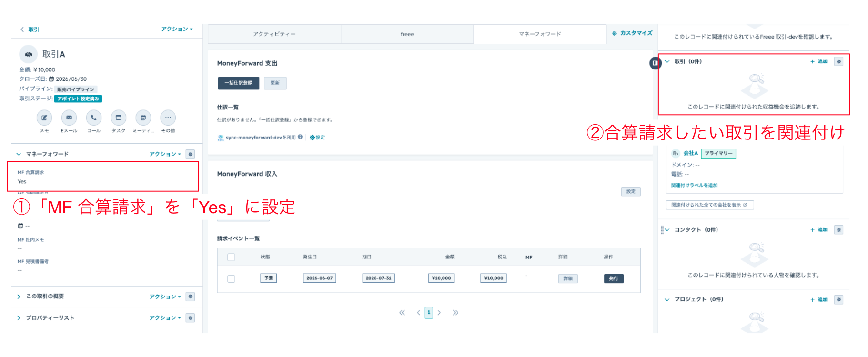Click 追加 in コンタクト (0件) card
Viewport: 868px width, 357px height.
pos(819,230)
